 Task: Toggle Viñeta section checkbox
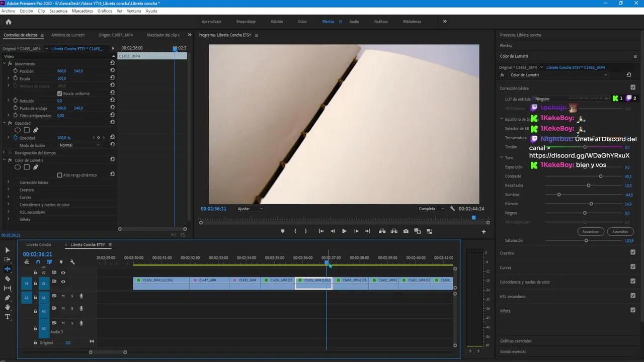(x=633, y=310)
